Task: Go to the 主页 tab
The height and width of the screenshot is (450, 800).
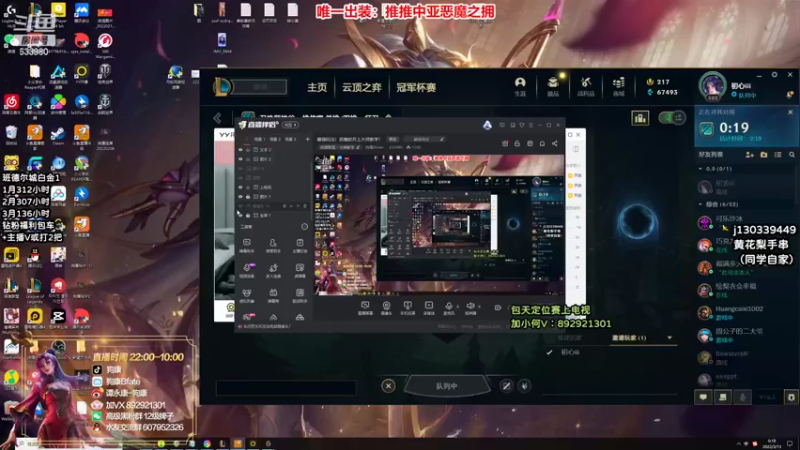Action: click(317, 87)
